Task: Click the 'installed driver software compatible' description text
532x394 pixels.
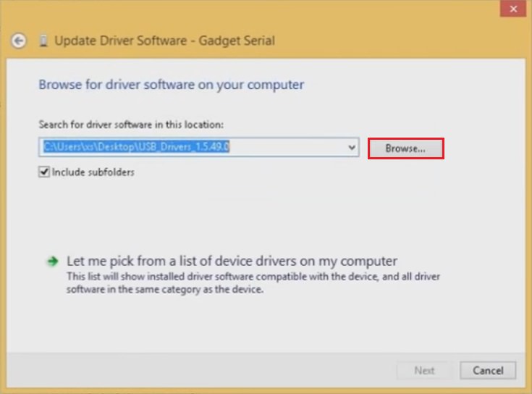Action: point(253,277)
